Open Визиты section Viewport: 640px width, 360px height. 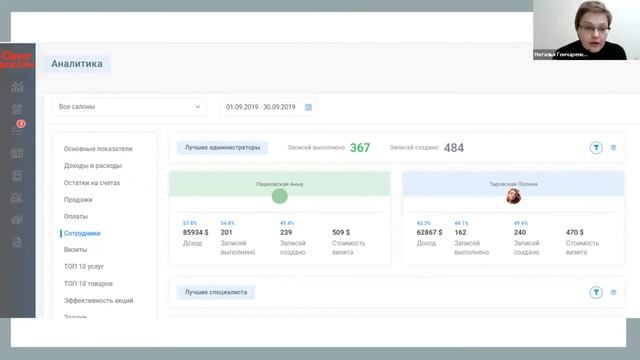coord(76,249)
